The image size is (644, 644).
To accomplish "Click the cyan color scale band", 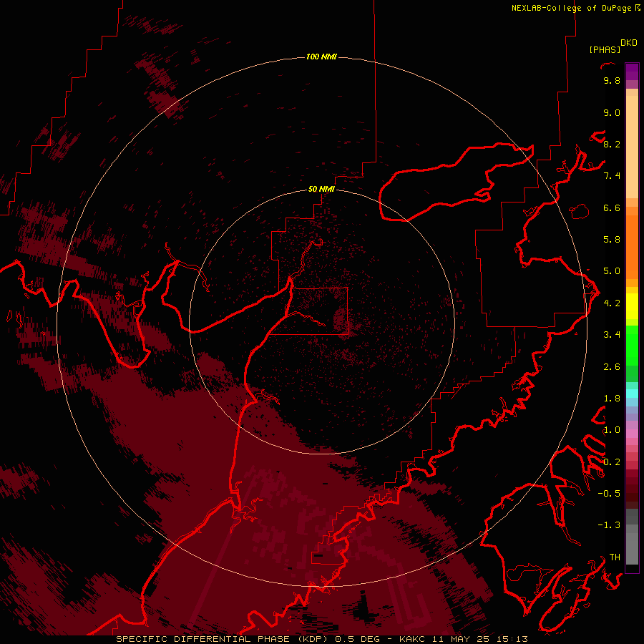I will point(632,394).
